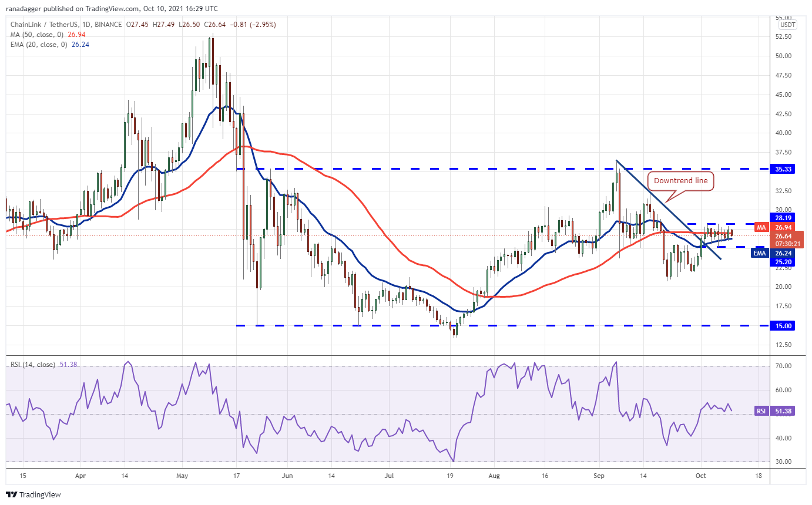Click the TradingView logo at bottom left
The width and height of the screenshot is (812, 505).
[x=33, y=494]
